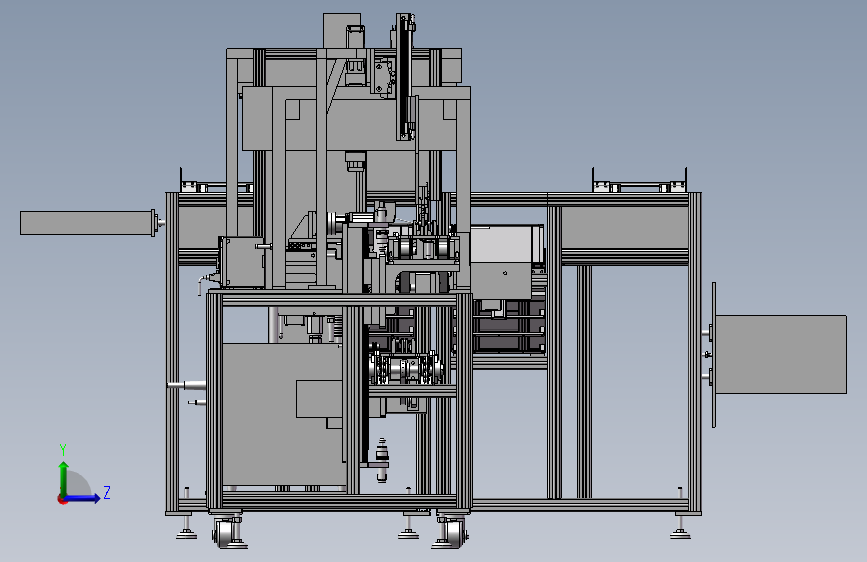Select the large rectangular block on far right

[781, 355]
